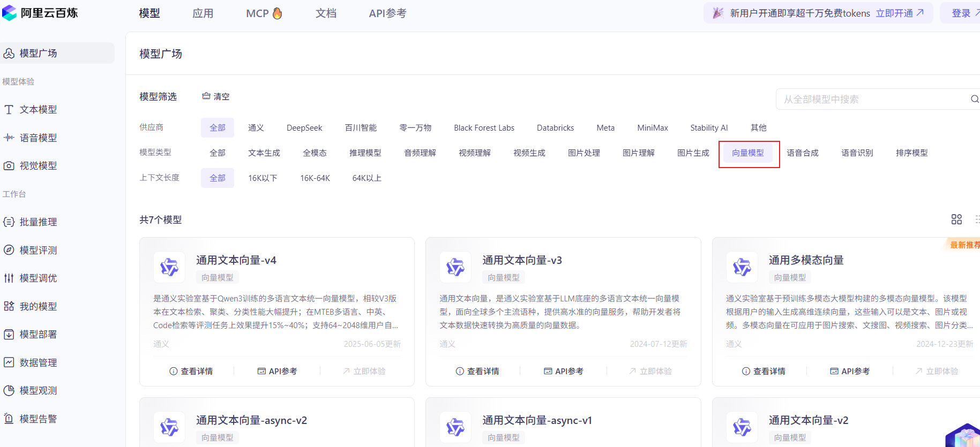
Task: Open the 模型 top navigation tab
Action: pos(149,13)
